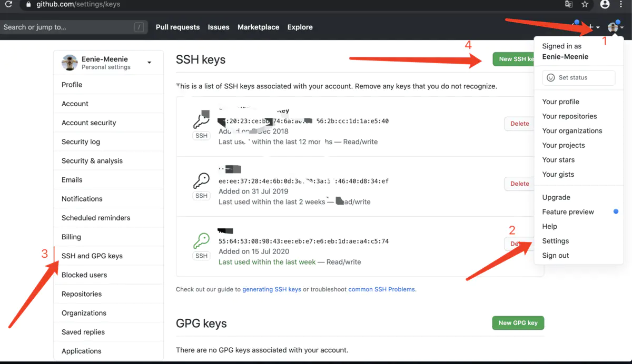Select Account security in the sidebar
The image size is (632, 364).
tap(108, 123)
